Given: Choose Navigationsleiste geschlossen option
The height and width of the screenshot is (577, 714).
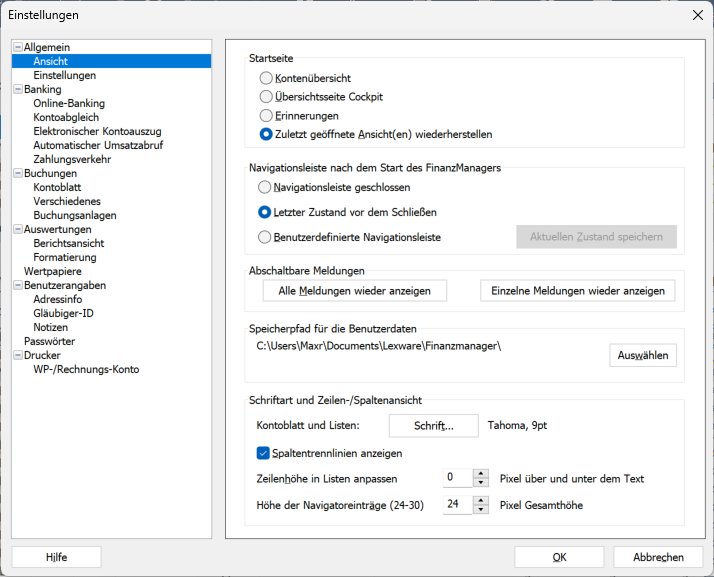Looking at the screenshot, I should pyautogui.click(x=265, y=187).
